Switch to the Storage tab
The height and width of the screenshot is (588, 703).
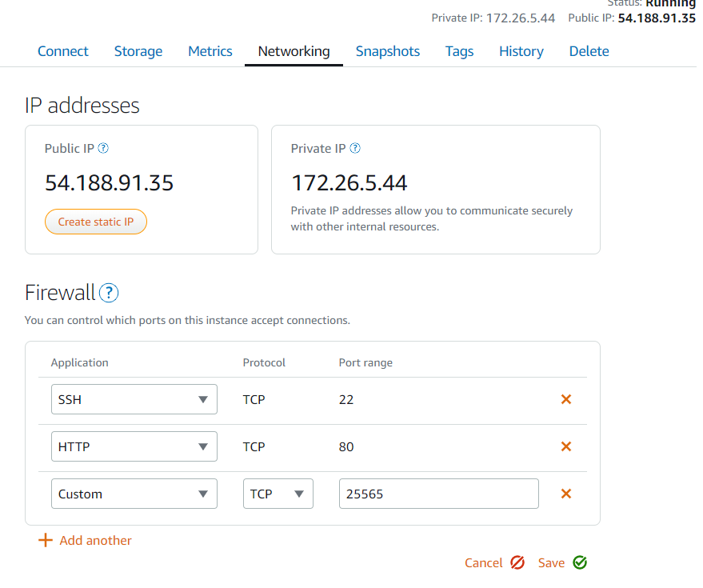pyautogui.click(x=138, y=51)
